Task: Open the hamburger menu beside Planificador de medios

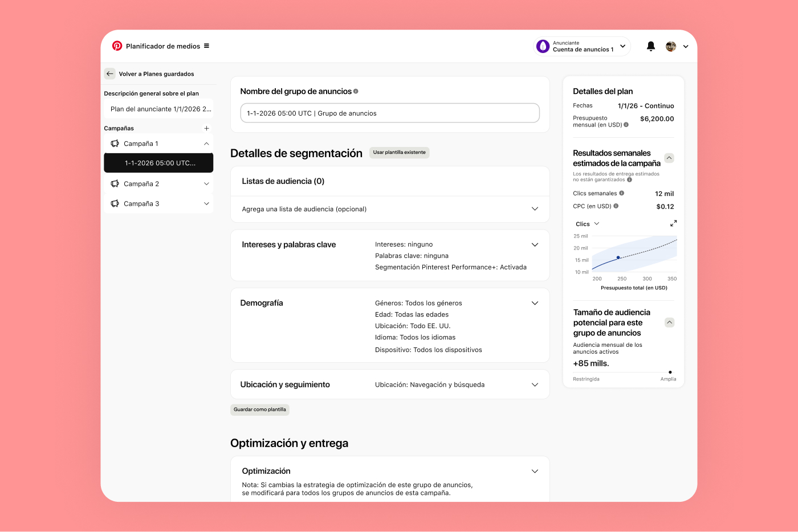Action: click(207, 46)
